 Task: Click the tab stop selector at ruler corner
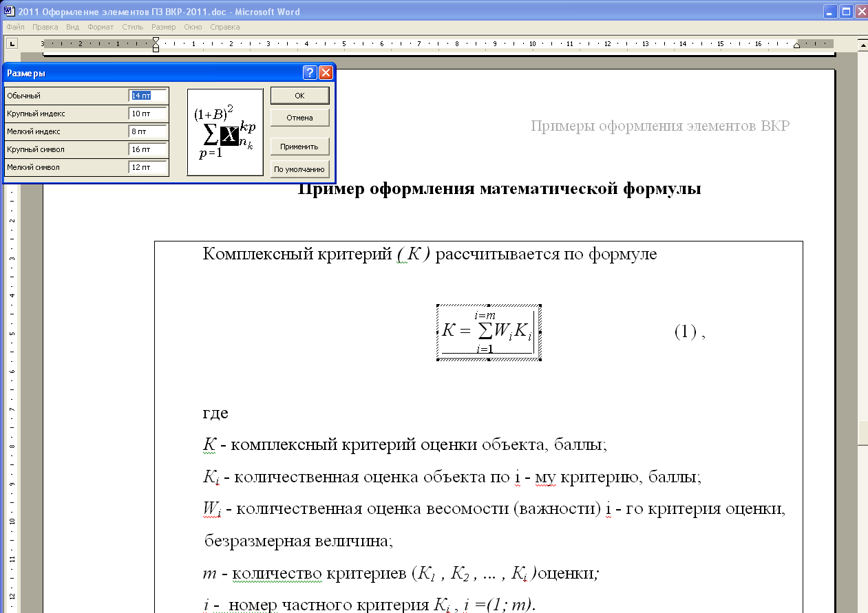12,44
